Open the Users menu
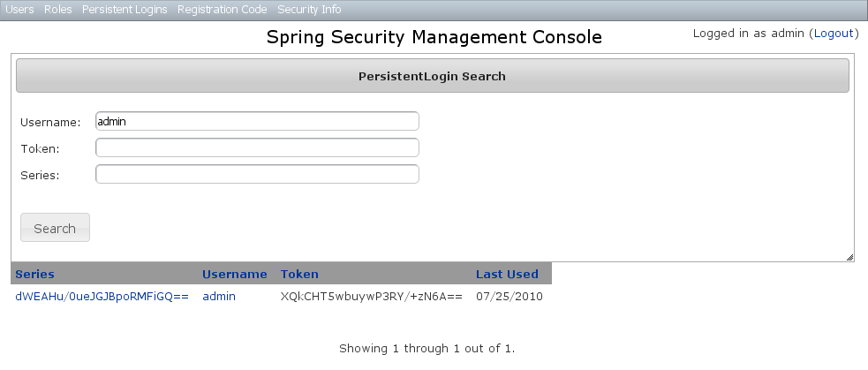Screen dimensions: 868x370 tap(19, 10)
